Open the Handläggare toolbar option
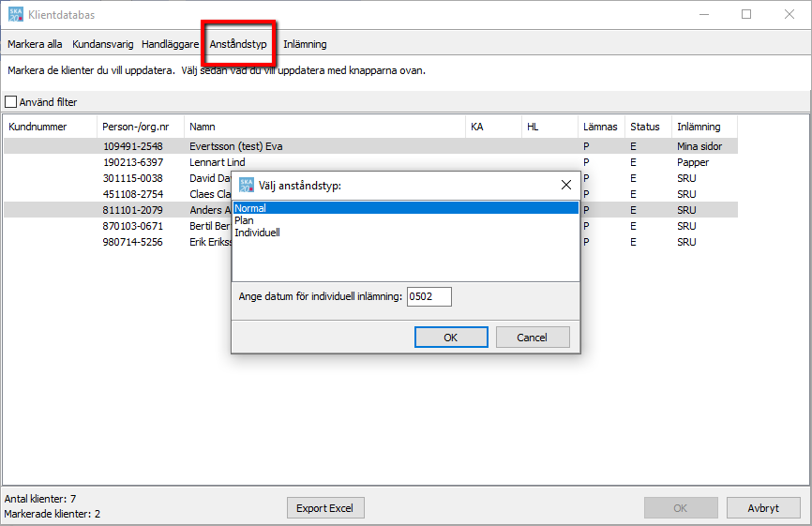Image resolution: width=812 pixels, height=526 pixels. click(170, 44)
